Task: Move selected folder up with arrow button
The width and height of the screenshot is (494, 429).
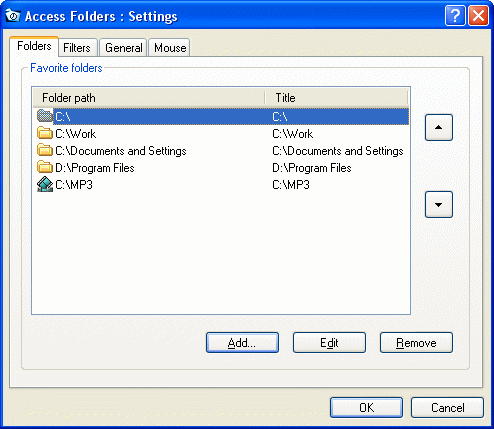Action: point(439,127)
